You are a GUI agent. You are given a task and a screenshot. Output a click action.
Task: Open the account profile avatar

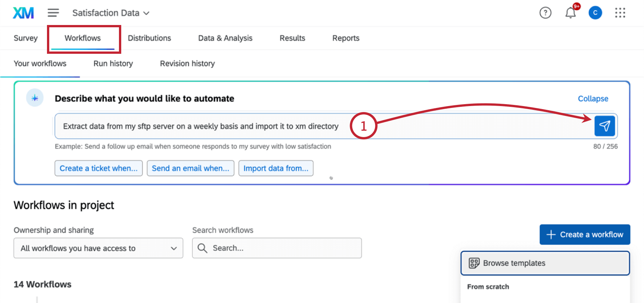595,13
